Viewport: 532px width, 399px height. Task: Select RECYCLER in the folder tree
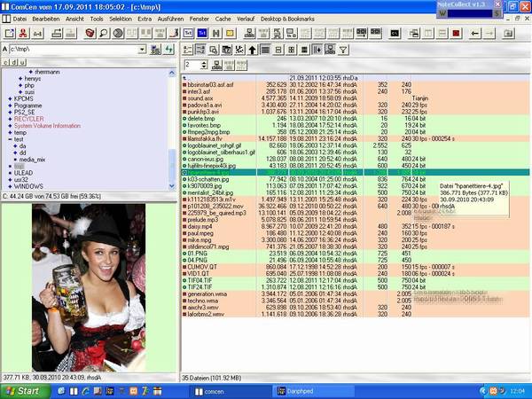29,119
